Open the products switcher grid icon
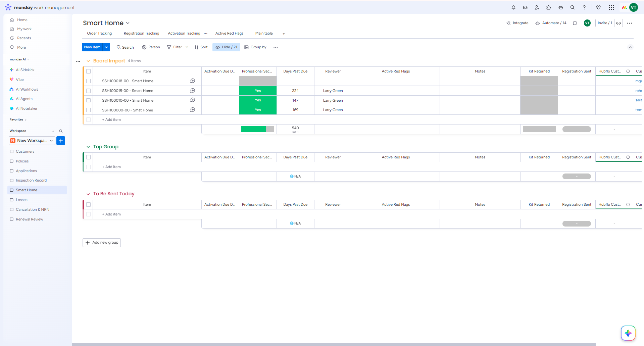 pos(611,7)
